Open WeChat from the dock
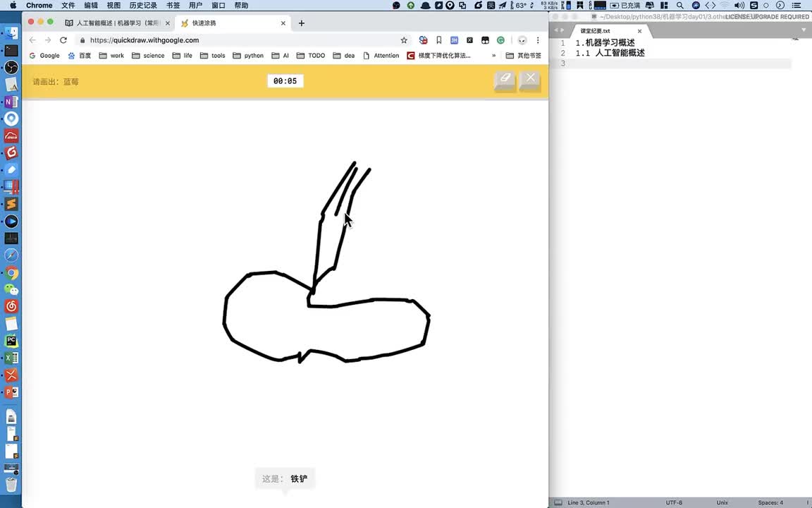812x508 pixels. 11,289
